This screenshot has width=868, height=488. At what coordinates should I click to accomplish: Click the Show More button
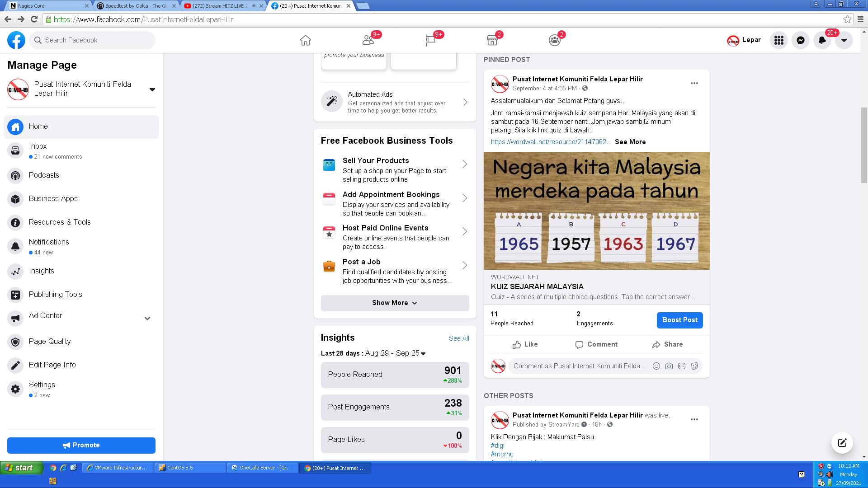pos(395,303)
